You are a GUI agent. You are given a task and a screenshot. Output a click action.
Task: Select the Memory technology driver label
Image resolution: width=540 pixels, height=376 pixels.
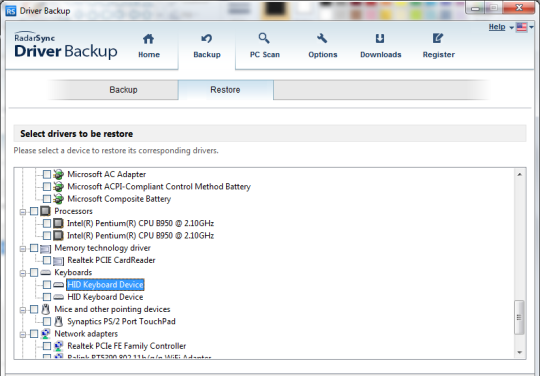102,248
